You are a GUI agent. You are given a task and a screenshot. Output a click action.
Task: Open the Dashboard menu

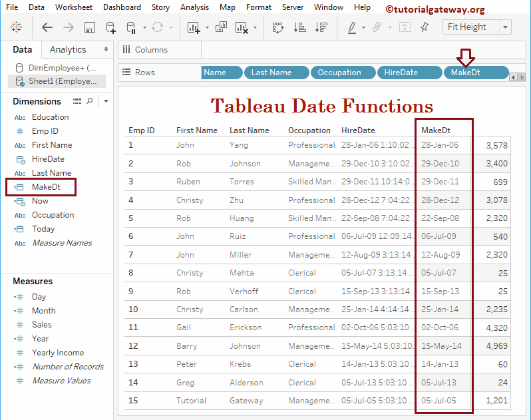pyautogui.click(x=122, y=7)
